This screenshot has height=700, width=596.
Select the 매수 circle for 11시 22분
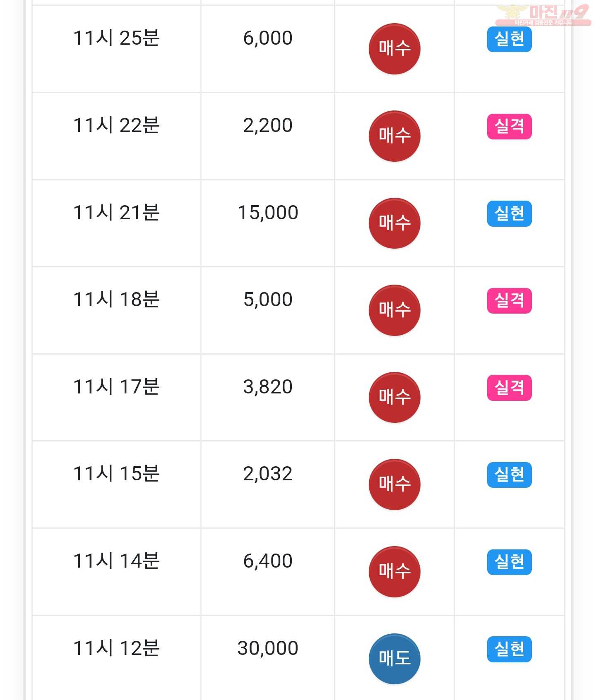(x=394, y=136)
